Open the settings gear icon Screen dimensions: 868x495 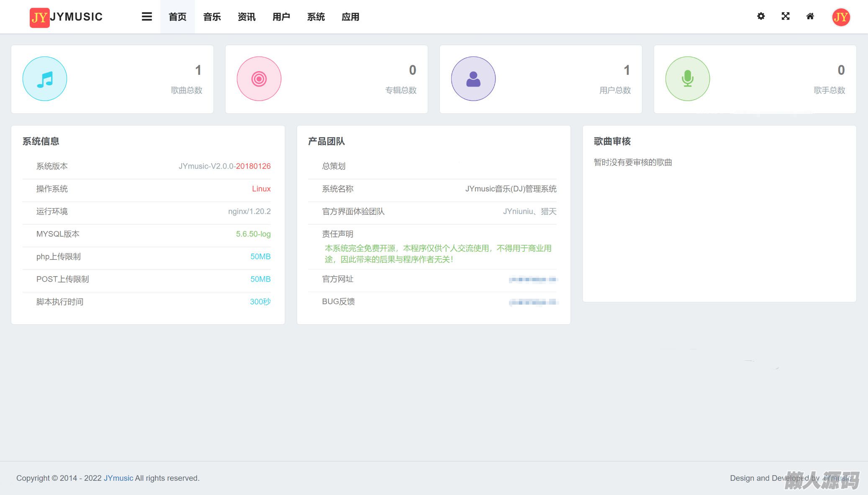point(761,16)
